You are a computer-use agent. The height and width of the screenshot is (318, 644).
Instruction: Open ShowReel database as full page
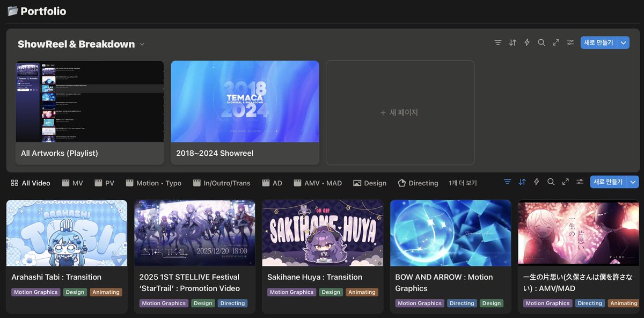pyautogui.click(x=556, y=42)
